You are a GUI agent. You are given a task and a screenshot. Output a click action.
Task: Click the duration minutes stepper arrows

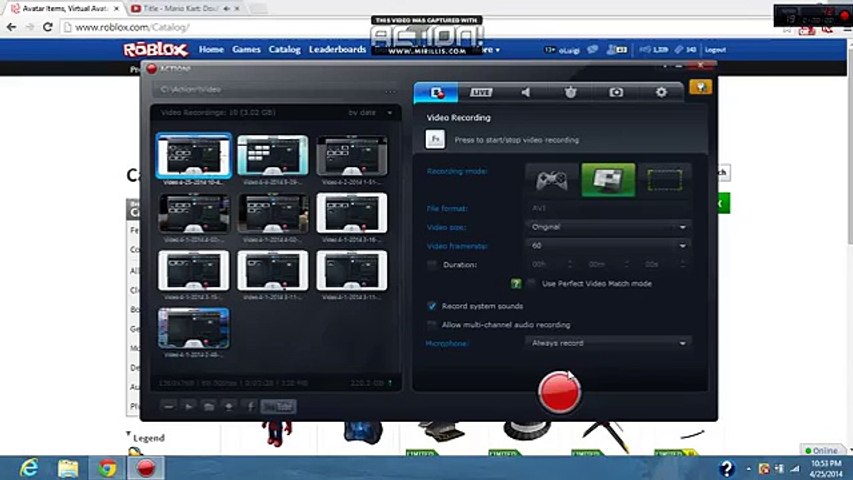(627, 264)
